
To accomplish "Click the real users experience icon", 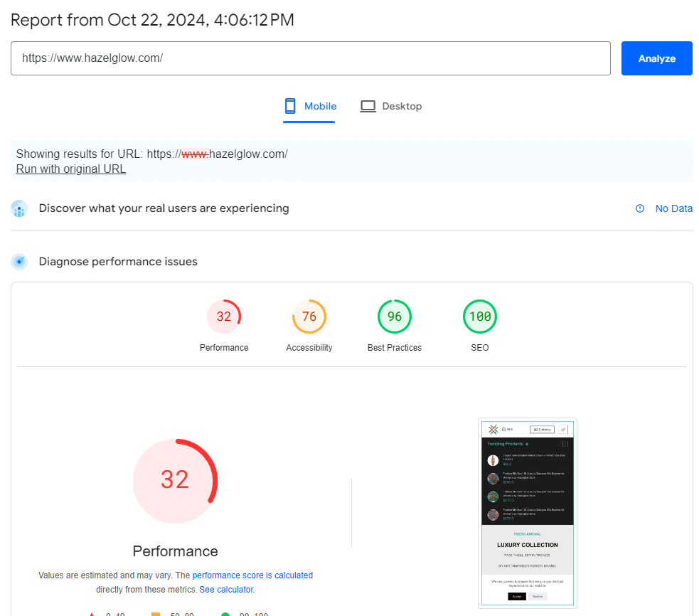I will (19, 208).
